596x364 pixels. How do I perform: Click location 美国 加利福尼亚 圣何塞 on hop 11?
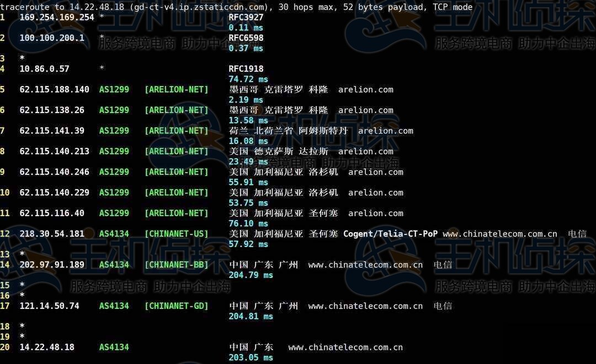(x=284, y=213)
